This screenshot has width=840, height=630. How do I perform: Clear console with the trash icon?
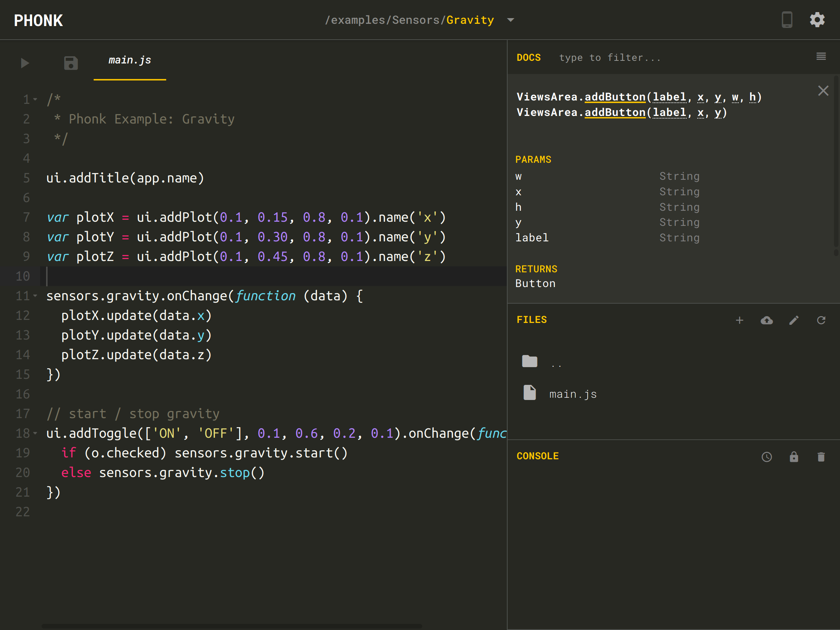[821, 457]
